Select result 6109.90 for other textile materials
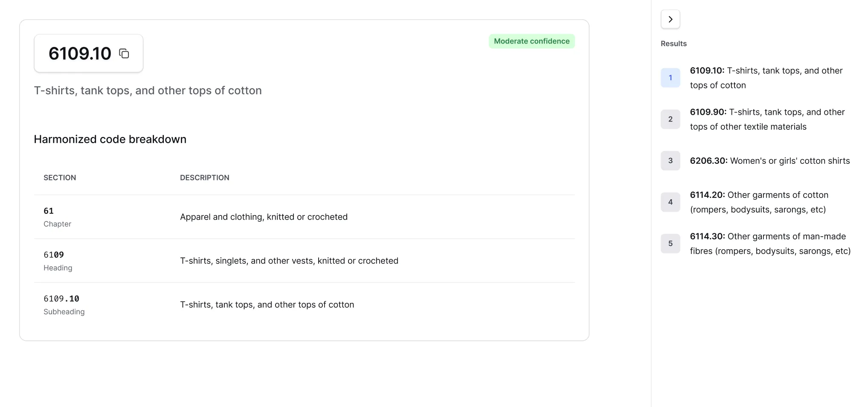This screenshot has height=407, width=868. pyautogui.click(x=767, y=119)
